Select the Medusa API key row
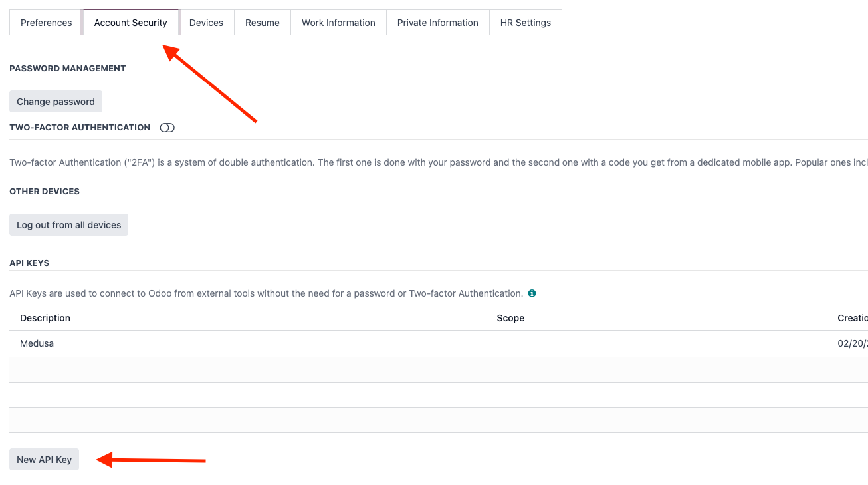This screenshot has width=868, height=485. [x=266, y=343]
